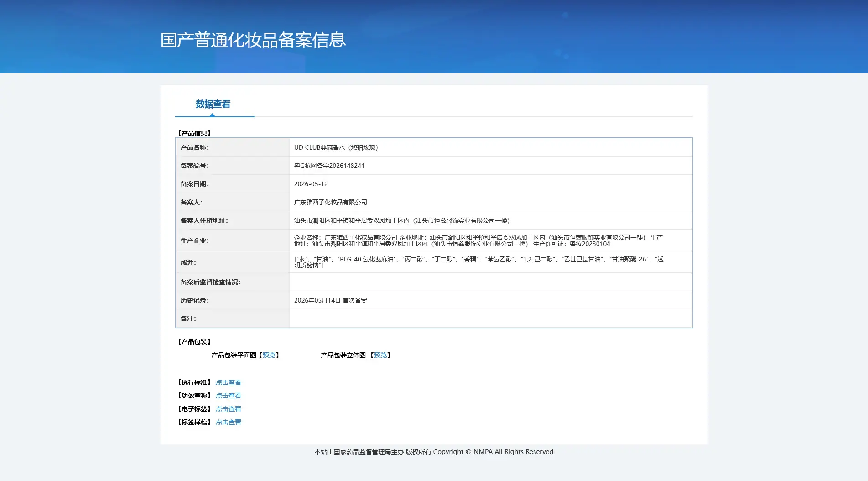This screenshot has width=868, height=481.
Task: Click the 生产企业 field label
Action: click(x=195, y=240)
